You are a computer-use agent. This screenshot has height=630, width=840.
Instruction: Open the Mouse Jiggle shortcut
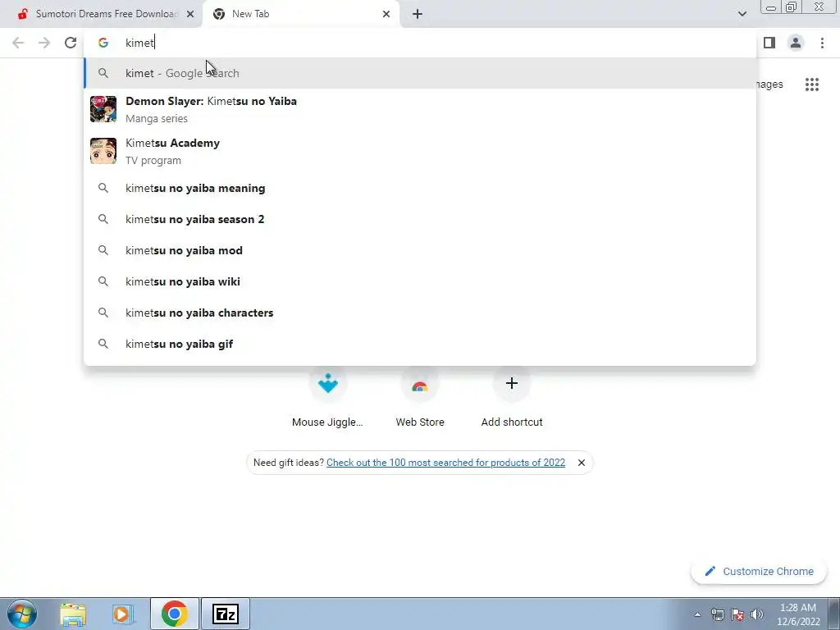pos(328,398)
